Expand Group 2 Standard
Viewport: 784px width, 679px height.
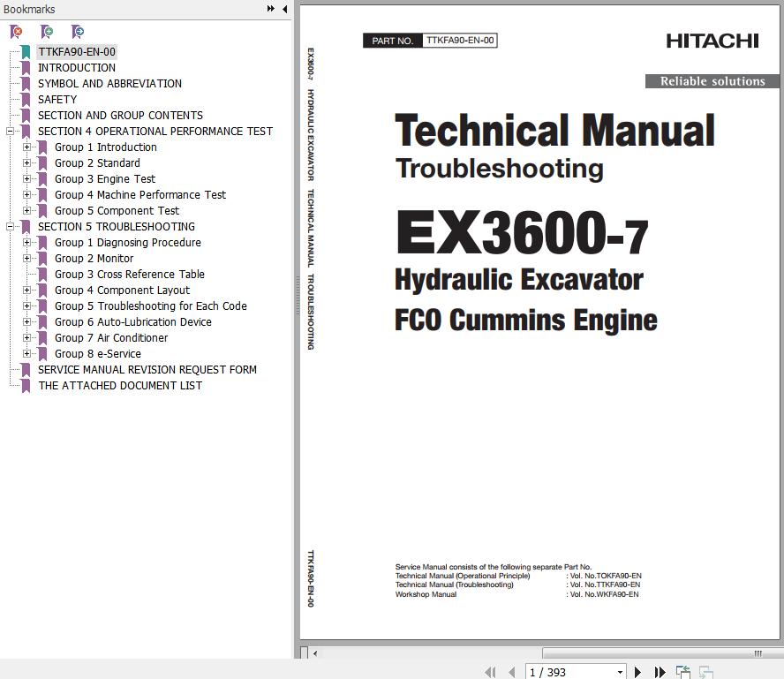click(x=27, y=163)
